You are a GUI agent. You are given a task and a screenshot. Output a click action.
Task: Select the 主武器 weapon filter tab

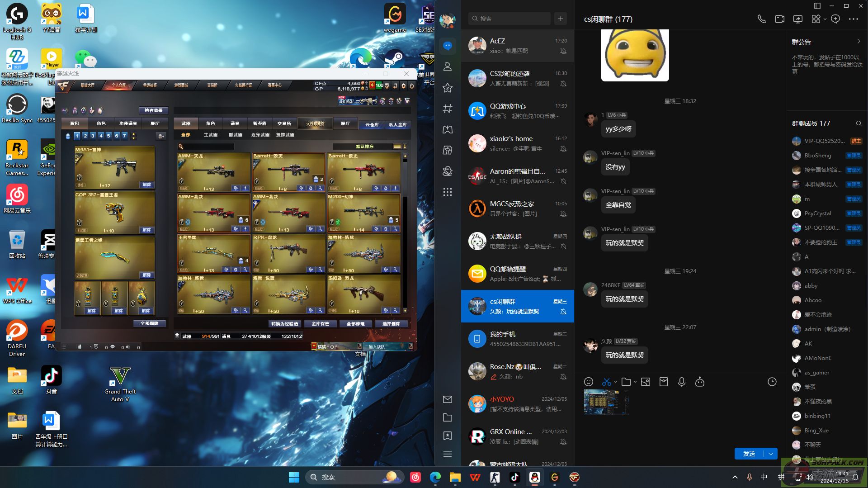pos(210,135)
